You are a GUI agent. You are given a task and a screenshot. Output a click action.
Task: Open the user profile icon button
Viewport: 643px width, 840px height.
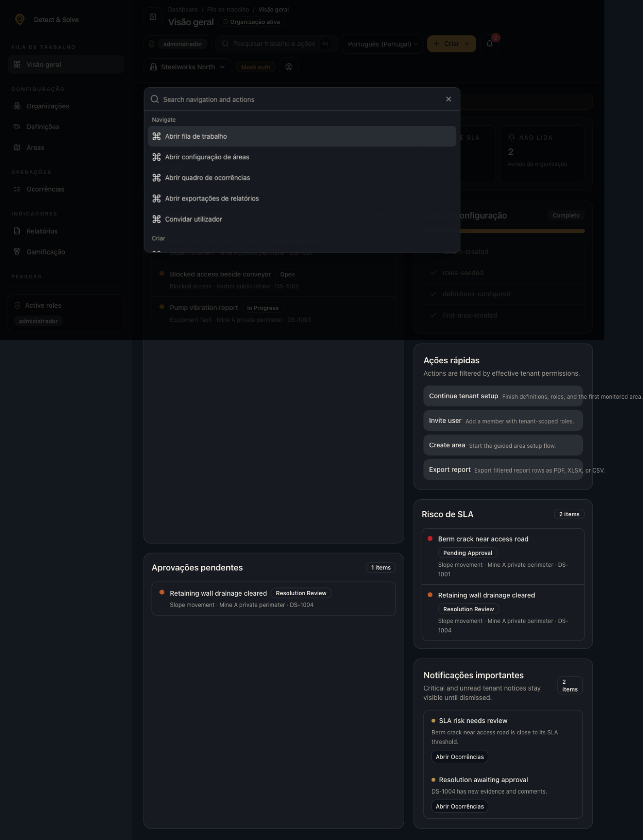(289, 67)
